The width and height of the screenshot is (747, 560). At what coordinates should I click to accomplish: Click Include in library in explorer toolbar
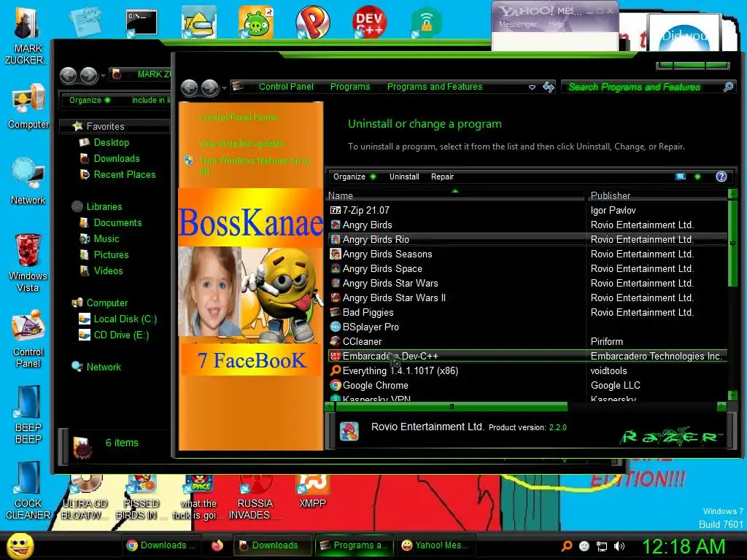pos(150,100)
